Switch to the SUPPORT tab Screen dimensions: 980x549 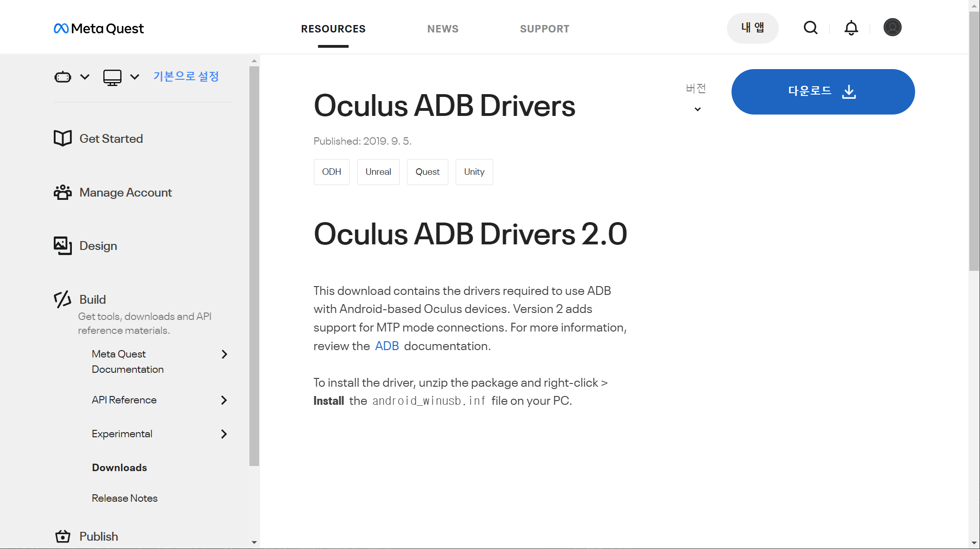pyautogui.click(x=544, y=29)
